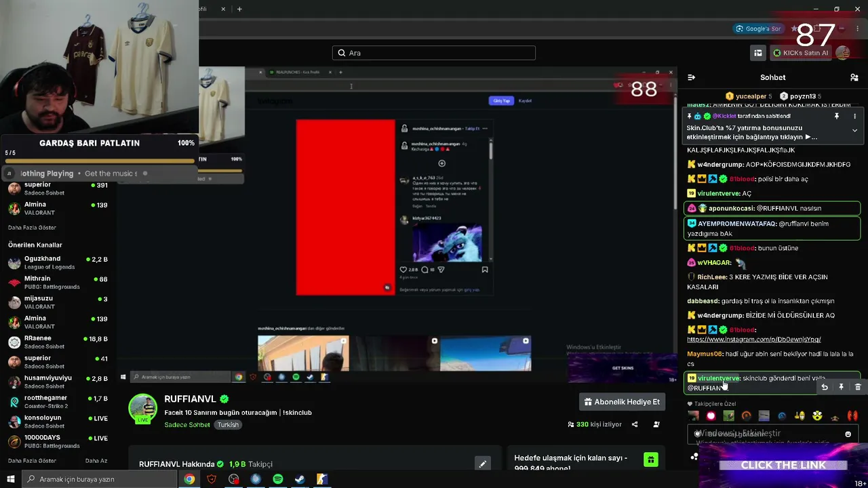Open the Brave shield icon in the taskbar
The image size is (868, 488).
tap(212, 479)
